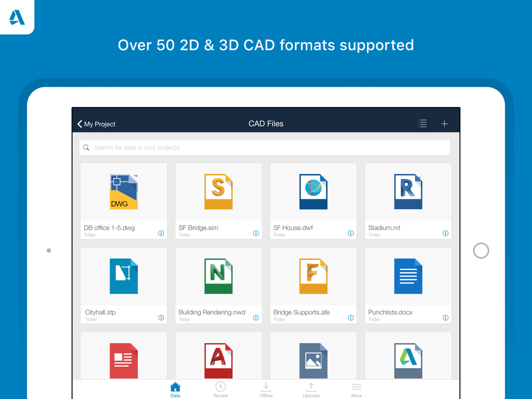Open the image file icon

(x=313, y=361)
